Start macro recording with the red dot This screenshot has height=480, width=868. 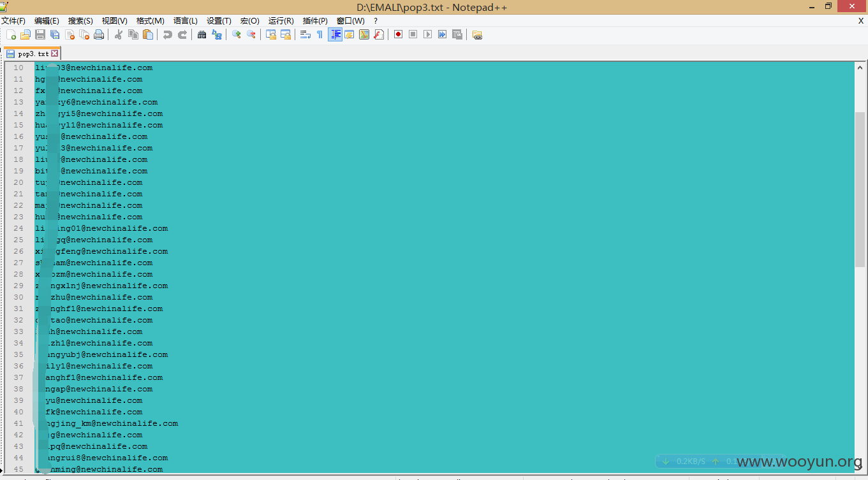[x=398, y=34]
